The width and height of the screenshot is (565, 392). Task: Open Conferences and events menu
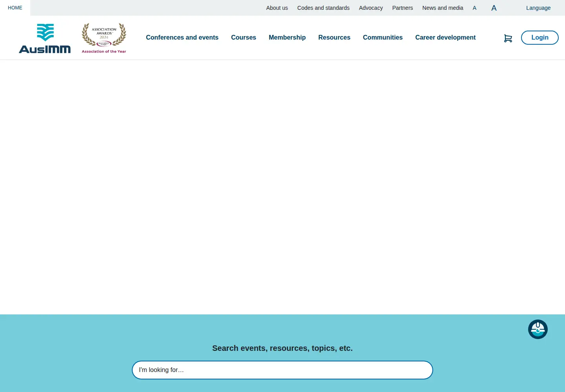tap(182, 38)
